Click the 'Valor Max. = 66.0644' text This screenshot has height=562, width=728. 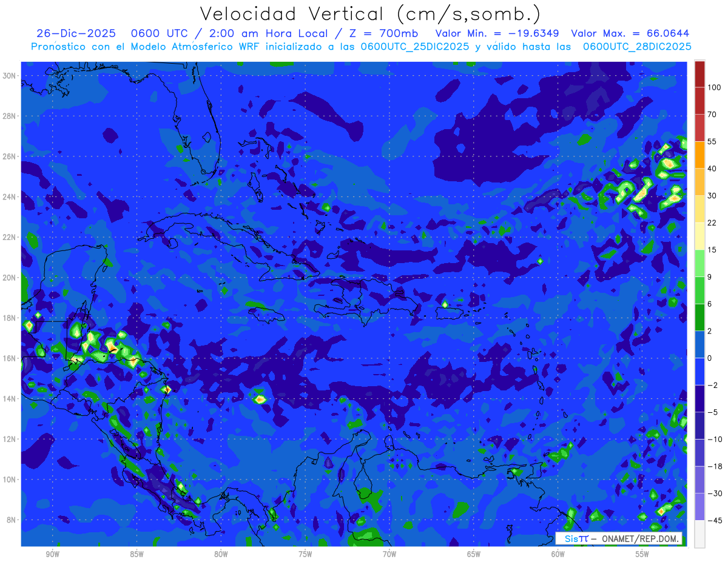point(630,33)
